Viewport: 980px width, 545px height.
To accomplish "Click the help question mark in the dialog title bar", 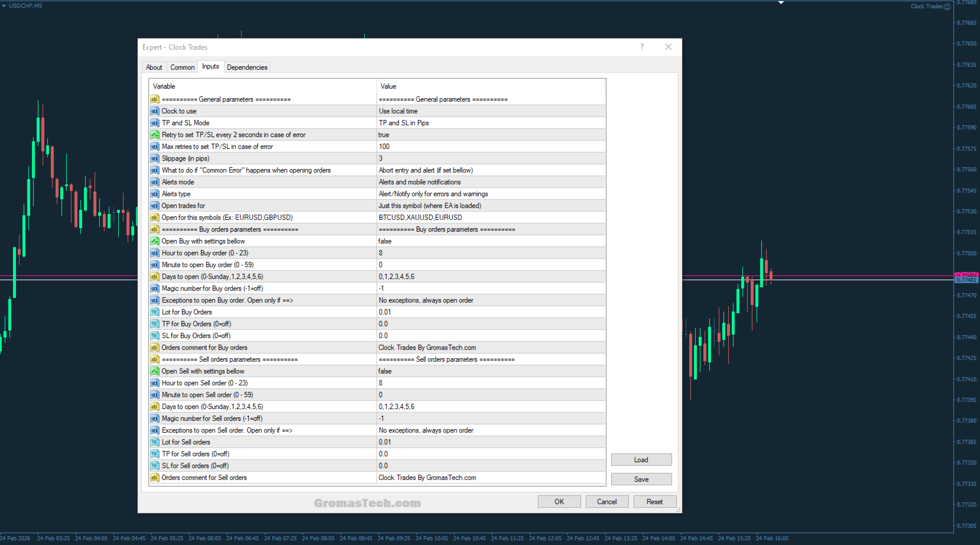I will tap(642, 47).
